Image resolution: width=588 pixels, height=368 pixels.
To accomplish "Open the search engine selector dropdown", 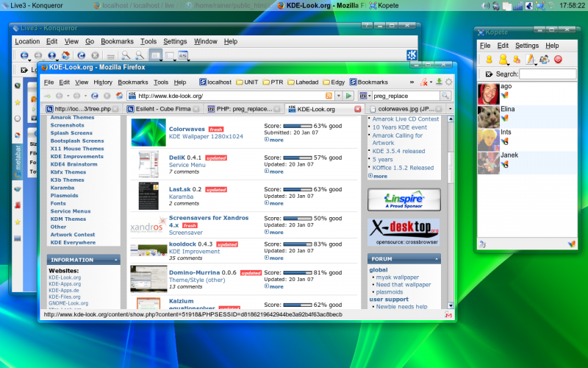I will [365, 96].
